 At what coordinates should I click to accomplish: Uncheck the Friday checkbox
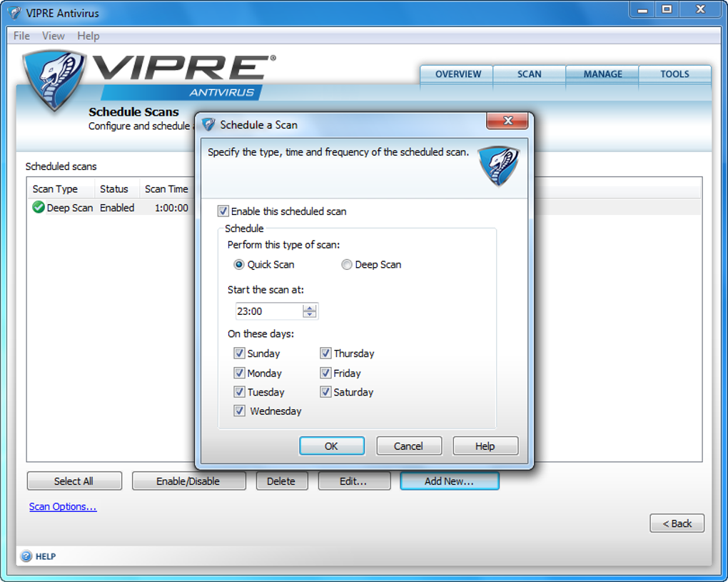click(325, 373)
